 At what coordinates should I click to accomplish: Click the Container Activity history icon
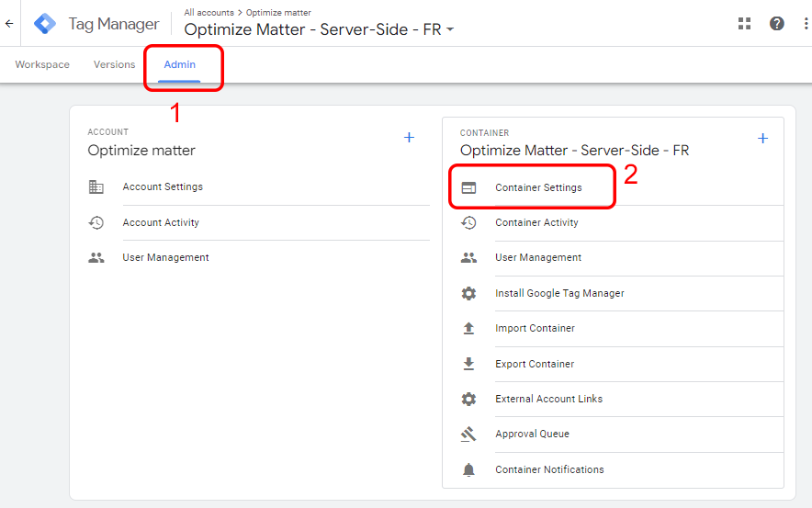coord(468,222)
